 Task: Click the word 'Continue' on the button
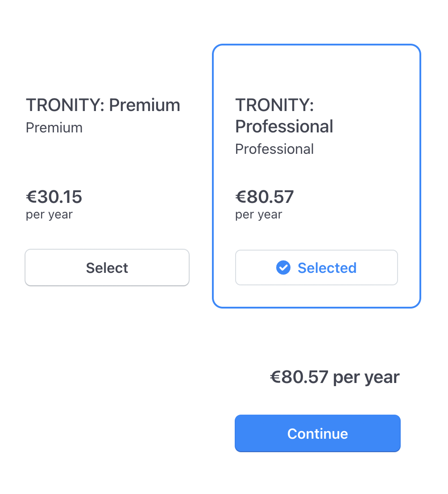point(317,434)
